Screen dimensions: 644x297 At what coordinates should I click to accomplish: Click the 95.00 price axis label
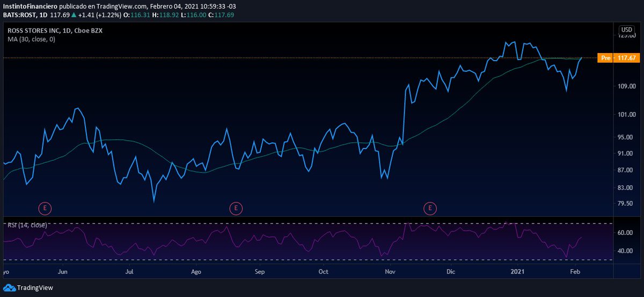(626, 137)
